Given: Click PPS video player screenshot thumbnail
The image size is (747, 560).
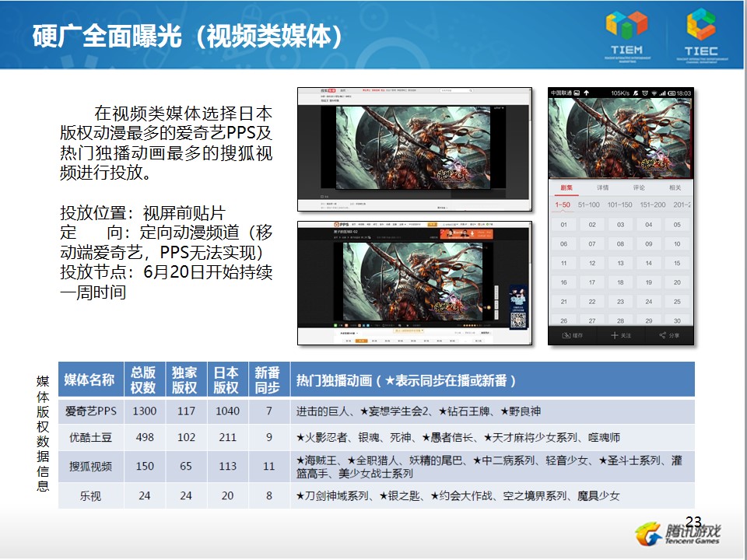Looking at the screenshot, I should [415, 283].
